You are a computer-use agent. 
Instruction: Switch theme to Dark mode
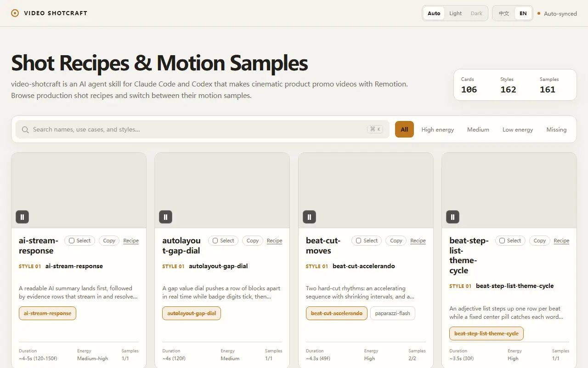point(476,13)
